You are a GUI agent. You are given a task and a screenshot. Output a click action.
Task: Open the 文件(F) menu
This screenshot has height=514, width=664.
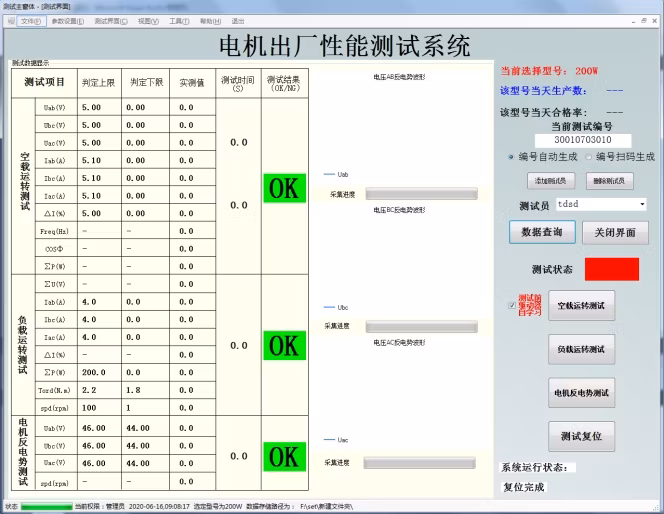click(30, 20)
